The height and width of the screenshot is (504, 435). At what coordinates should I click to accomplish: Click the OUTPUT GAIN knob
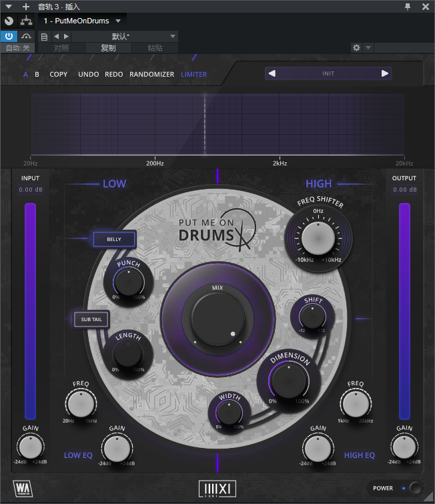(x=404, y=447)
